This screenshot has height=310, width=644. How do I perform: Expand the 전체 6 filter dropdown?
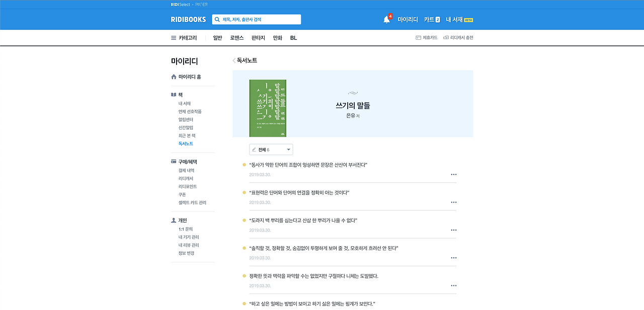click(x=271, y=150)
